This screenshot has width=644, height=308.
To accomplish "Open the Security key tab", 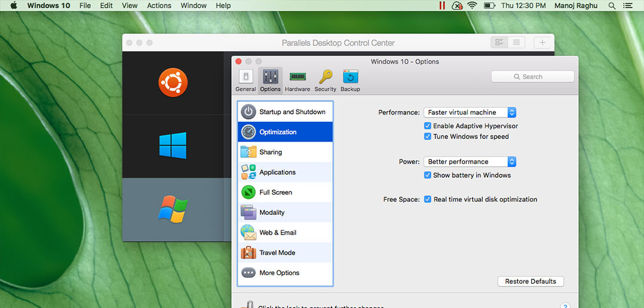I will (x=325, y=81).
